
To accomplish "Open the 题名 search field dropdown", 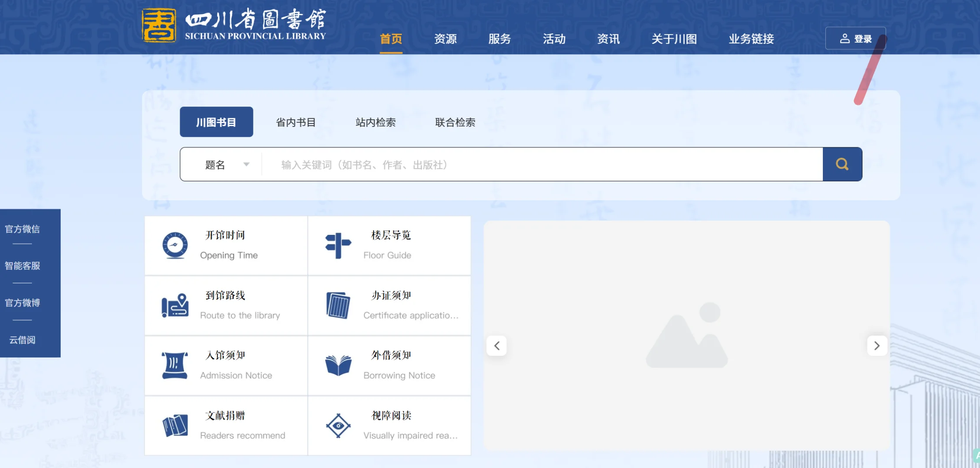I will (x=225, y=165).
